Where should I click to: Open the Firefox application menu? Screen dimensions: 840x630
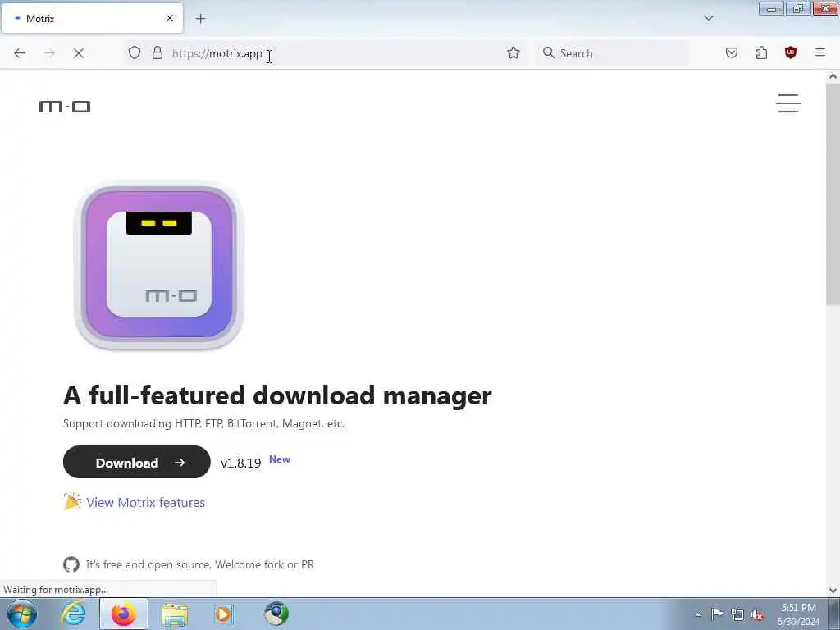[820, 52]
